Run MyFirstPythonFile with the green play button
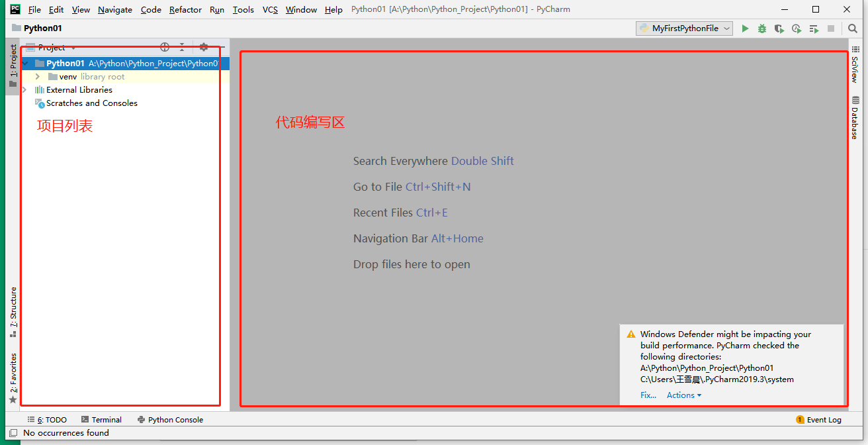 [x=745, y=28]
